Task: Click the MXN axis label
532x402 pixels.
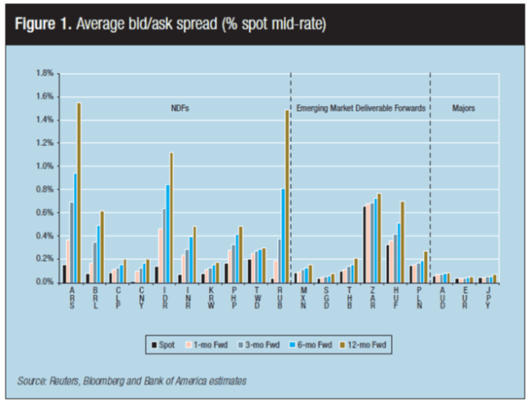Action: click(x=303, y=298)
